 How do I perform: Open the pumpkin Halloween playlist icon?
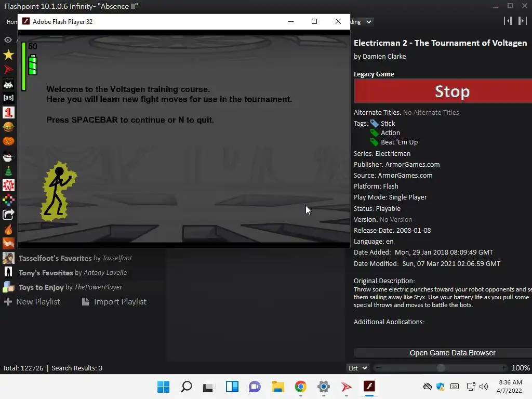[x=8, y=141]
